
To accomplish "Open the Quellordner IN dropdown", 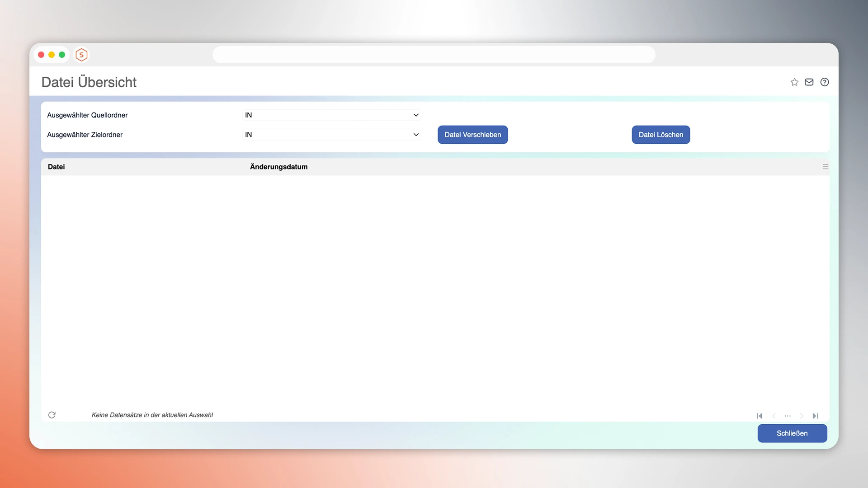I will [331, 115].
